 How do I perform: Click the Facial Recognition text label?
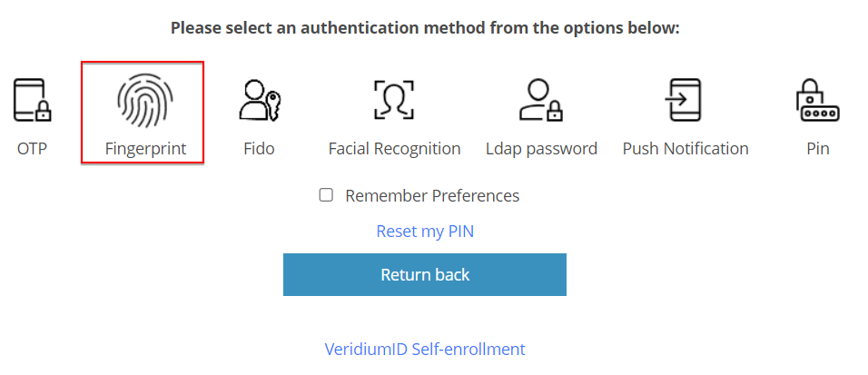coord(394,148)
